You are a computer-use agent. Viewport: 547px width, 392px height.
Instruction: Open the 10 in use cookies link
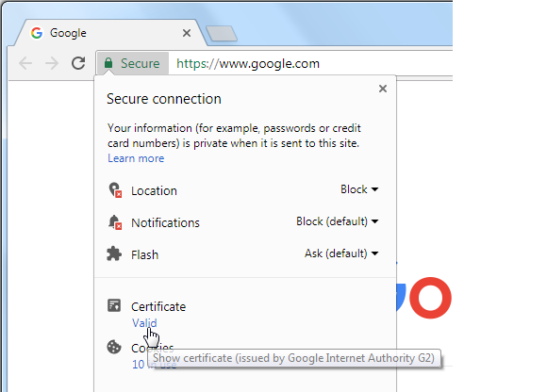tap(154, 364)
